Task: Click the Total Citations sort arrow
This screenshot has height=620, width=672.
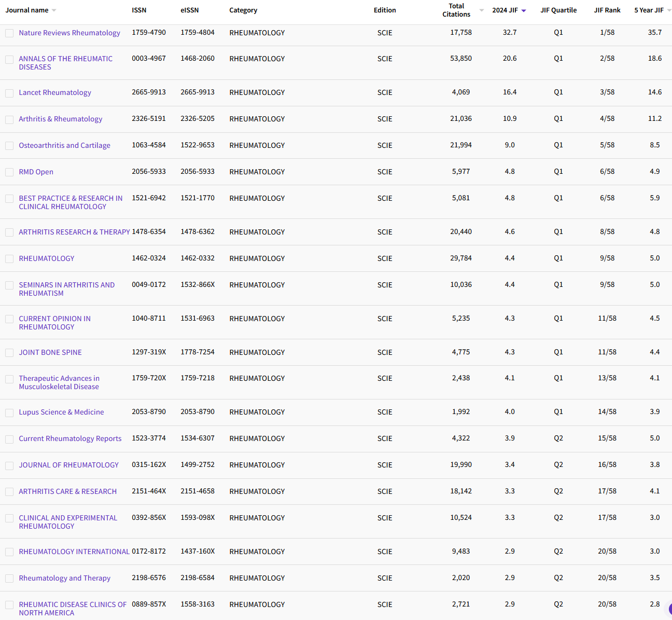Action: point(481,10)
